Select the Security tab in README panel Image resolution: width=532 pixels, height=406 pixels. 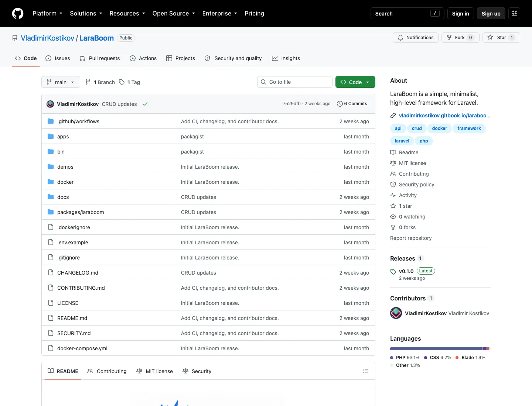(x=197, y=371)
